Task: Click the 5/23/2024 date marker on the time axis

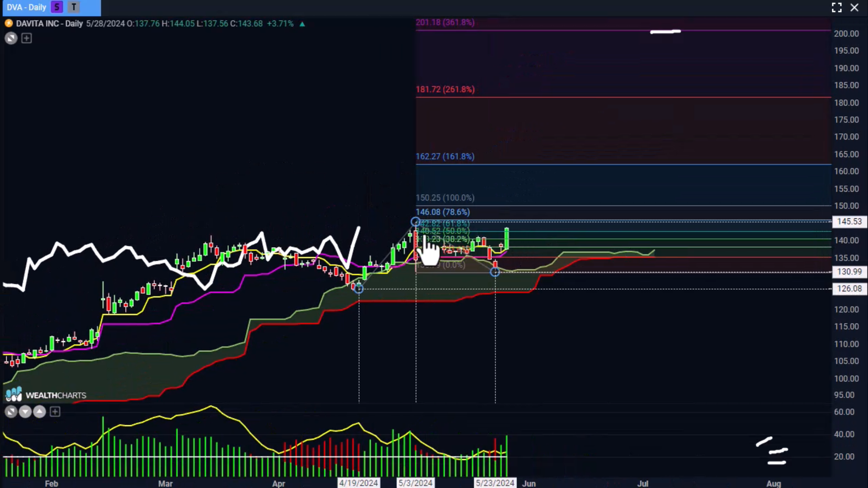Action: [495, 483]
